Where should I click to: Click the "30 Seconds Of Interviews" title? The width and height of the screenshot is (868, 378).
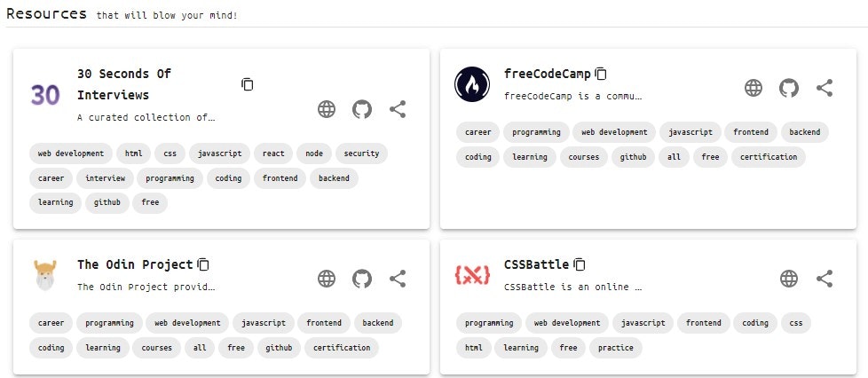(x=124, y=84)
